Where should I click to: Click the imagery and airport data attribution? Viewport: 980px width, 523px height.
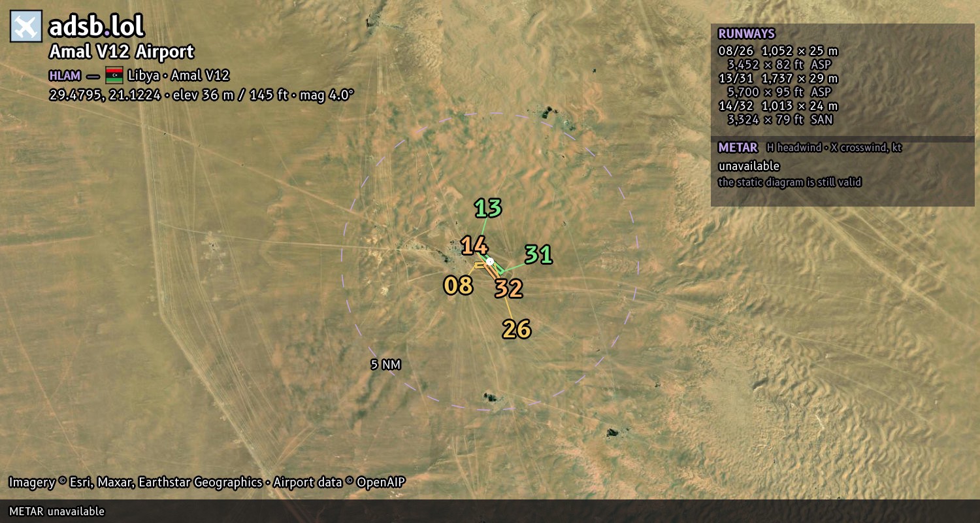[x=207, y=482]
